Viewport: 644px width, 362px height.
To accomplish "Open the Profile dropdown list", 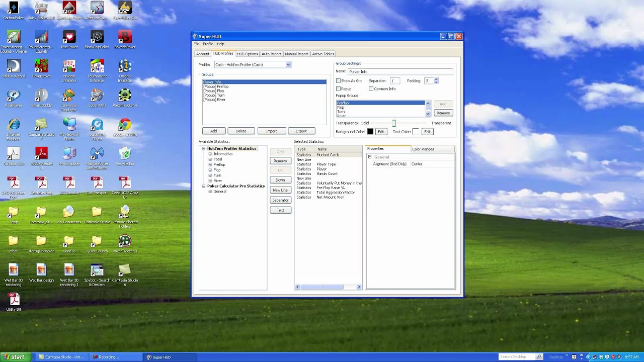I will click(288, 64).
